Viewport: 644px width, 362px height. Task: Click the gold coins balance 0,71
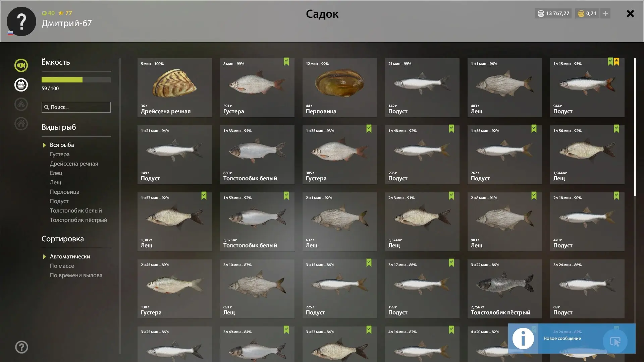587,13
